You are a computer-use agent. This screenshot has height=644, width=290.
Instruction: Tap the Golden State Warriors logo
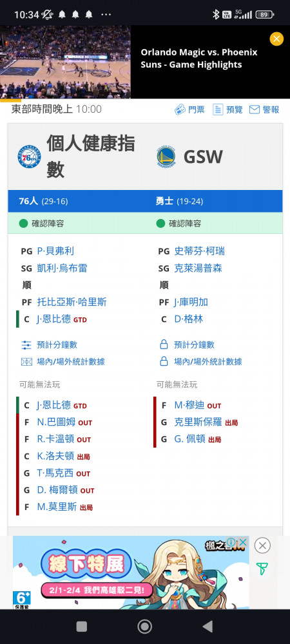pyautogui.click(x=166, y=157)
